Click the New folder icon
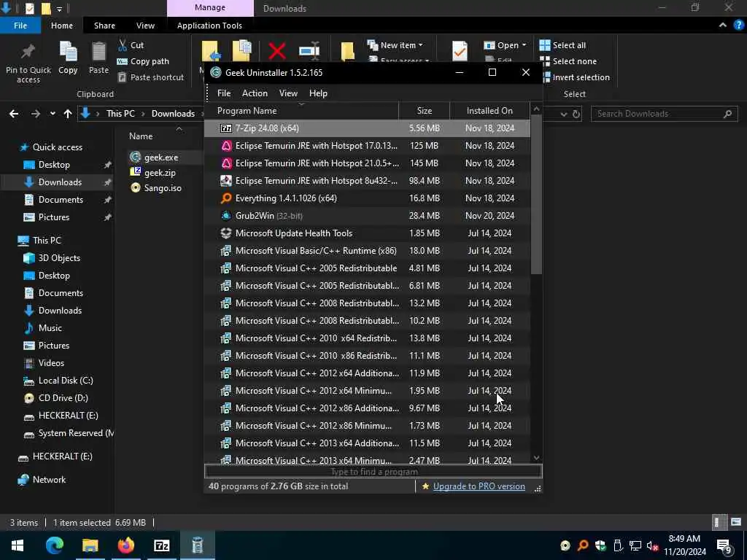 click(347, 52)
